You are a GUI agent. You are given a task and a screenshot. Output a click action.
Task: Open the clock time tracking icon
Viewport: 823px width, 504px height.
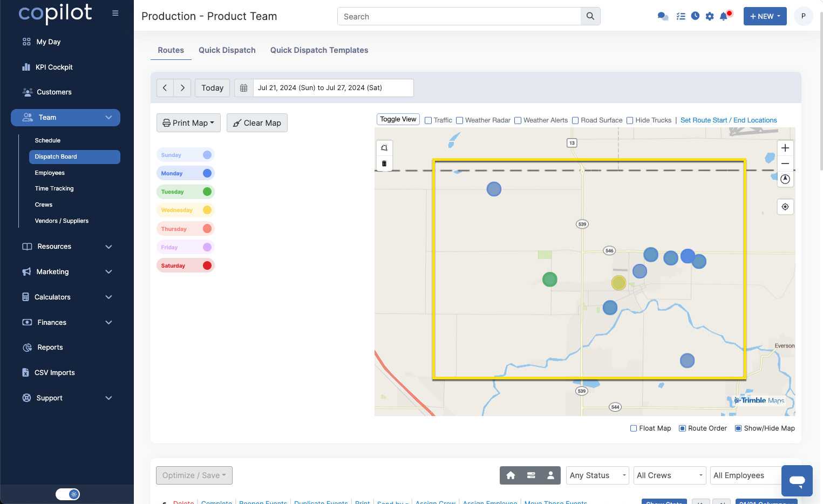(695, 16)
